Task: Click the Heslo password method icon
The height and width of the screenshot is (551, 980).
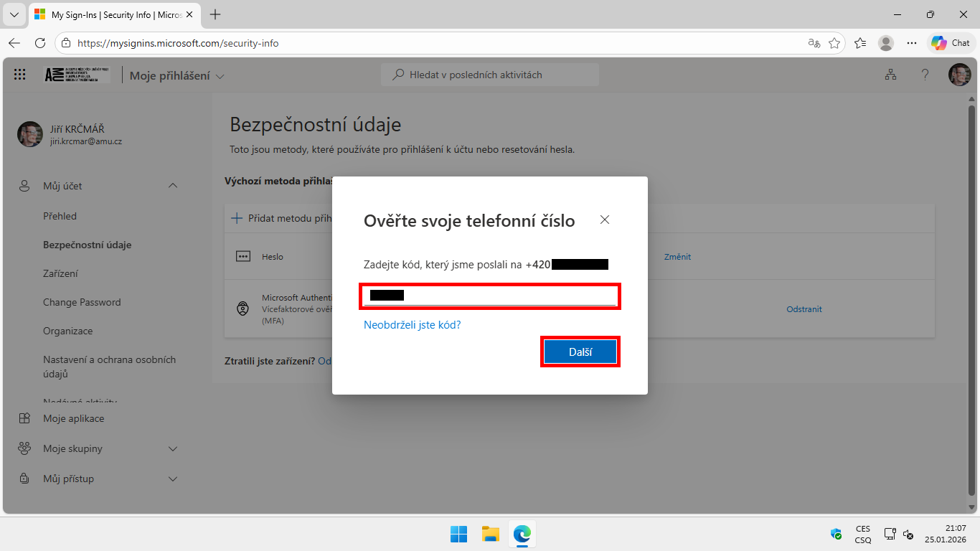Action: (242, 256)
